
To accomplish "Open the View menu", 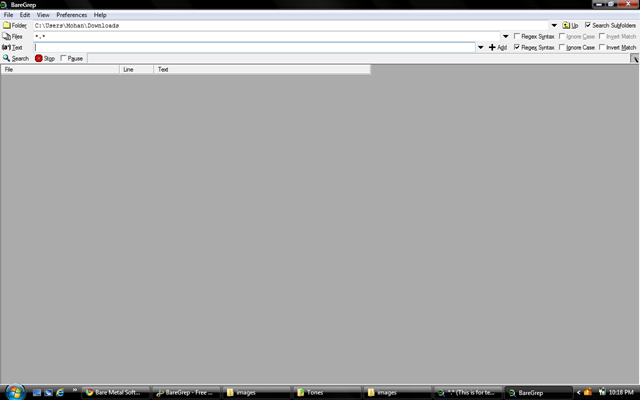I will click(43, 15).
